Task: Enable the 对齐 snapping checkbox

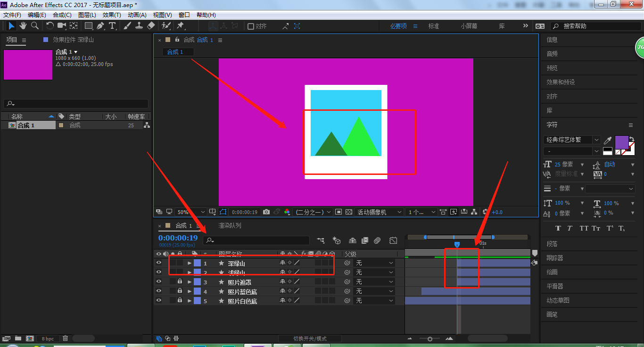Action: pyautogui.click(x=251, y=26)
